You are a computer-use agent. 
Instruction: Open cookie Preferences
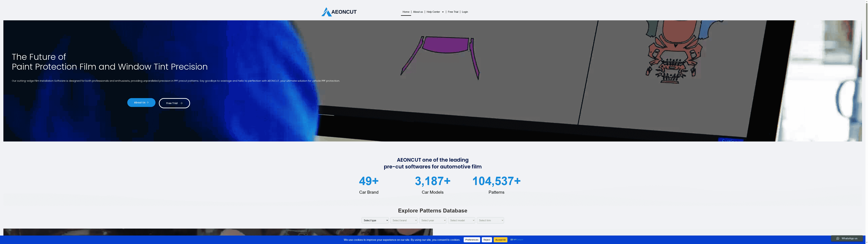tap(472, 240)
